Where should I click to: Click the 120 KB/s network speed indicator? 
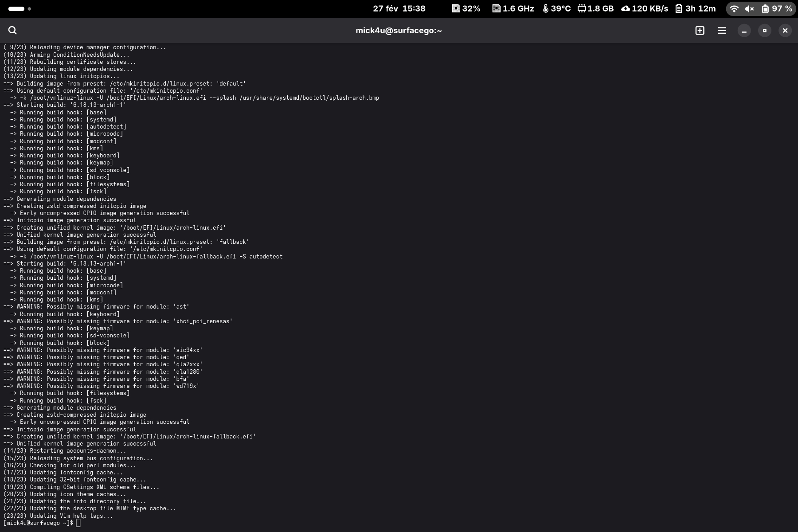click(x=645, y=8)
